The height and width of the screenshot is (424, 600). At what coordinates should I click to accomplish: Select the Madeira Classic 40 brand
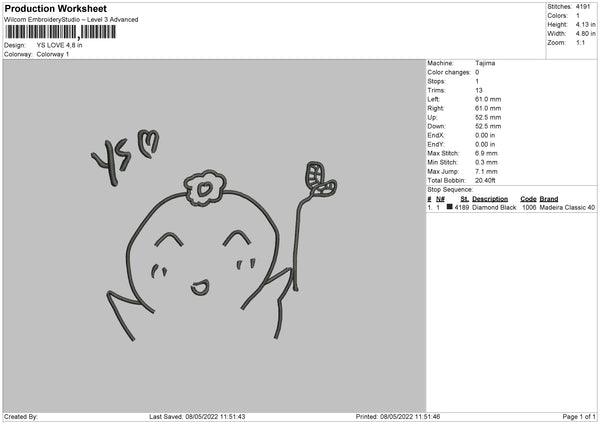coord(567,207)
